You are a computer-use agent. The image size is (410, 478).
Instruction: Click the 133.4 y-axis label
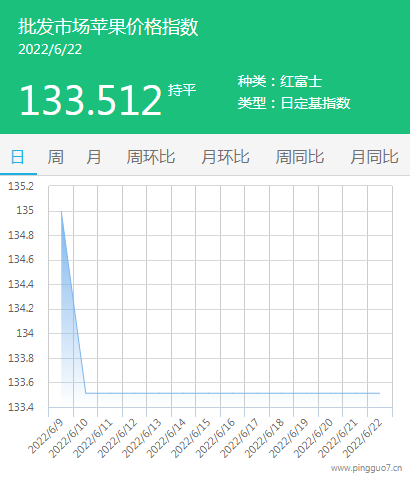click(21, 407)
